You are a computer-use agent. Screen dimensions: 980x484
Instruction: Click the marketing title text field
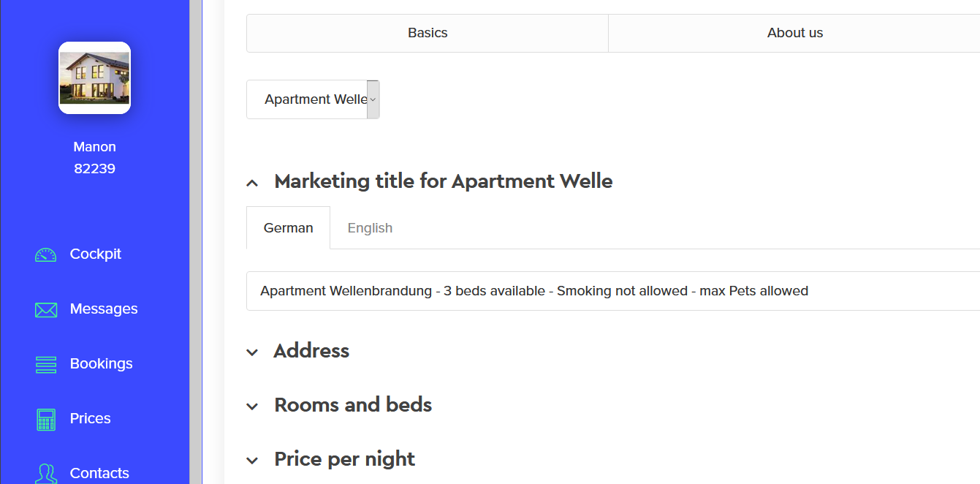coord(613,291)
